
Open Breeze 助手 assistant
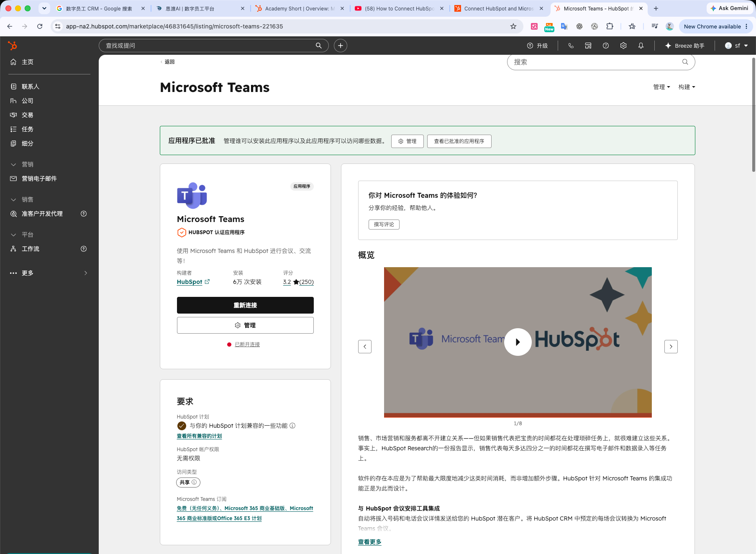click(685, 46)
